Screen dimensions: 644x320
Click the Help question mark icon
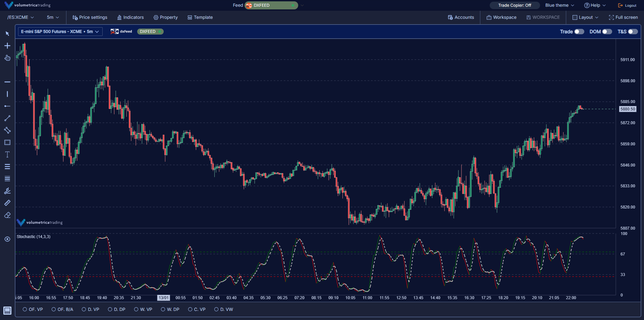coord(587,5)
